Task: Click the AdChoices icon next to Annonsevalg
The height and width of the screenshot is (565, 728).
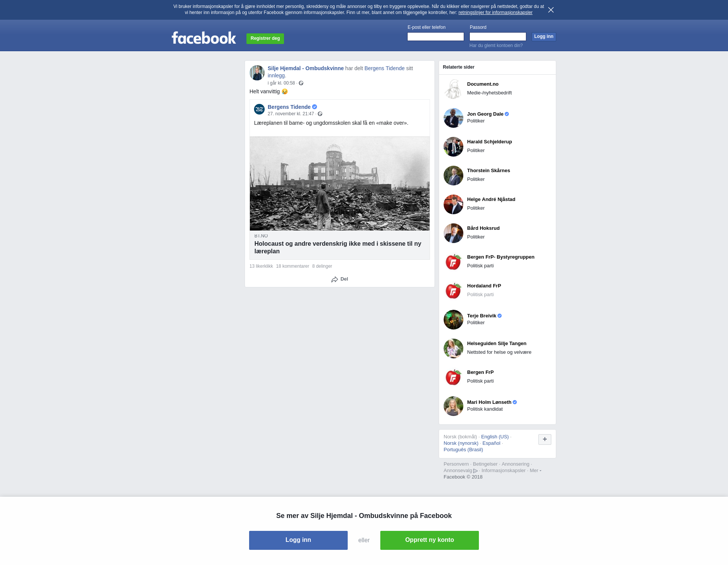Action: pos(475,471)
